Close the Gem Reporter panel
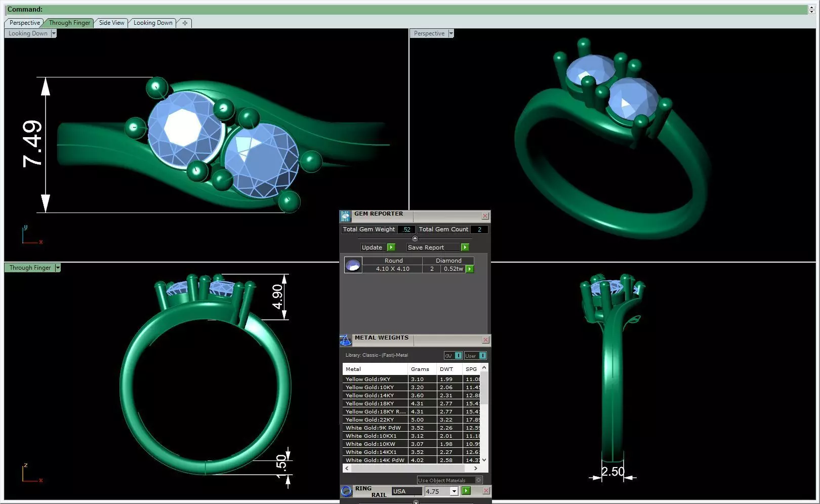This screenshot has height=504, width=820. pyautogui.click(x=485, y=216)
